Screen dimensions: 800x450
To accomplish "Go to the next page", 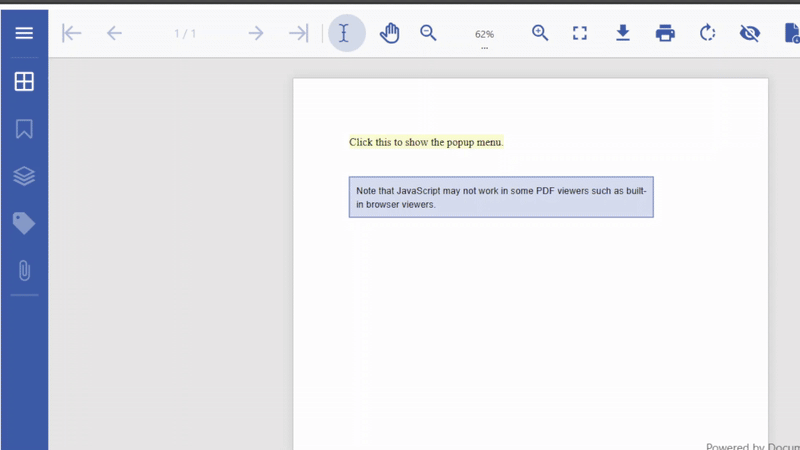I will click(256, 33).
